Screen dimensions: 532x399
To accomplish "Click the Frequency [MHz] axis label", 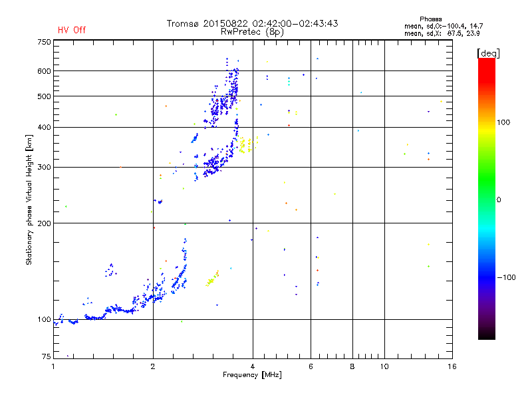I will (x=252, y=375).
